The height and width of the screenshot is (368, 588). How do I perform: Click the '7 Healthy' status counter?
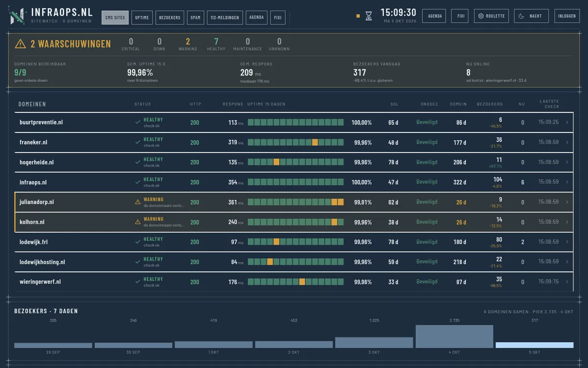[x=216, y=44]
